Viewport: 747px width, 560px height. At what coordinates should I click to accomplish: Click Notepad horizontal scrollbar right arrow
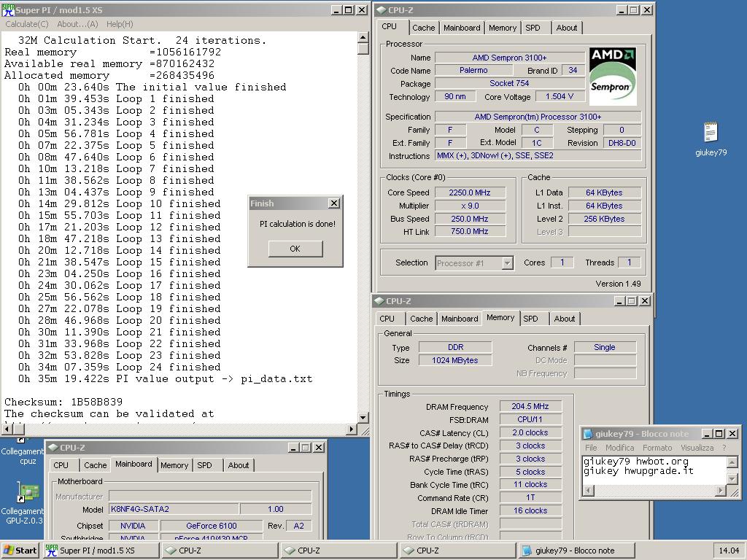[721, 490]
